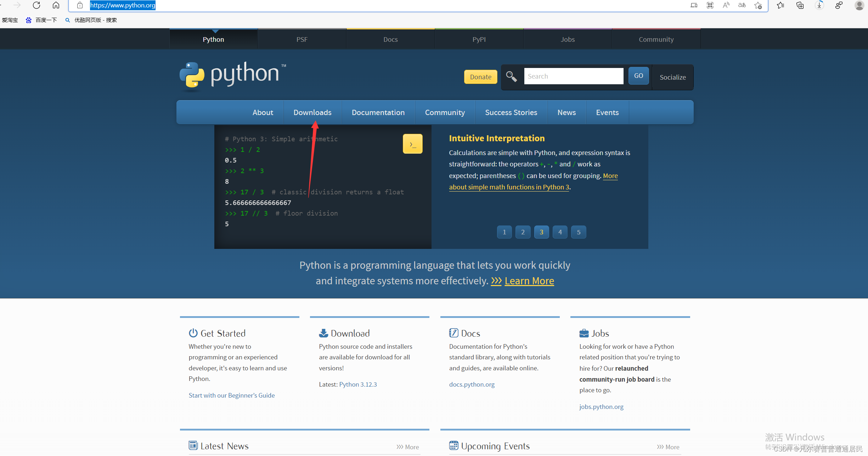The height and width of the screenshot is (456, 868).
Task: Launch interactive shell yellow button
Action: [412, 144]
